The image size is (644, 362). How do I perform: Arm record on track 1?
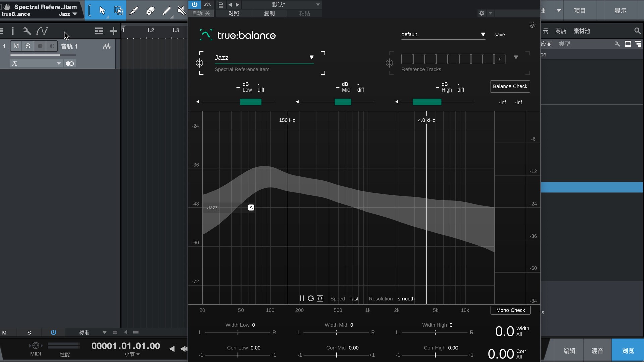pyautogui.click(x=40, y=46)
